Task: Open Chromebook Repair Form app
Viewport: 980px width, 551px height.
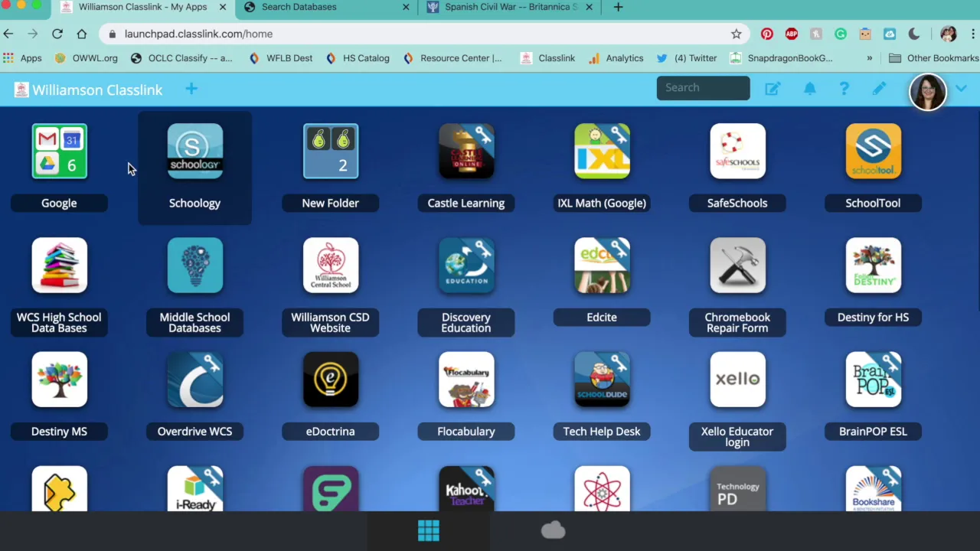Action: tap(737, 266)
